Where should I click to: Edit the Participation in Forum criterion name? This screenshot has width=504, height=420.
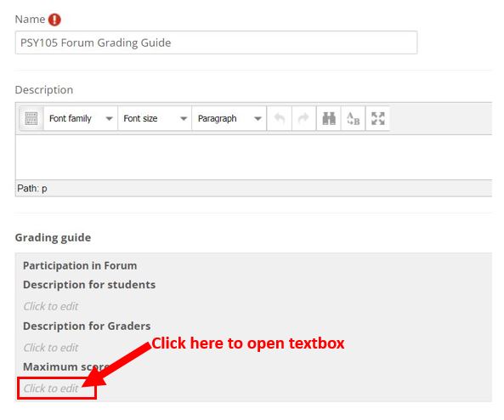point(80,265)
